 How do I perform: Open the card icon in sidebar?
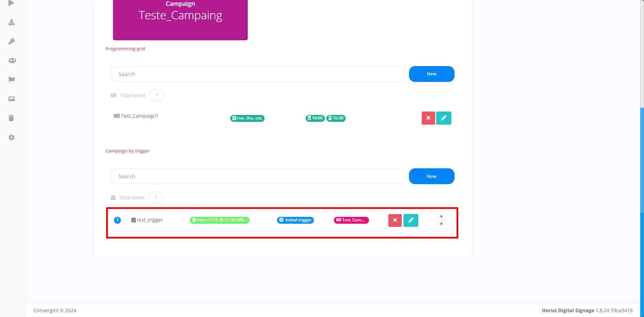point(11,99)
